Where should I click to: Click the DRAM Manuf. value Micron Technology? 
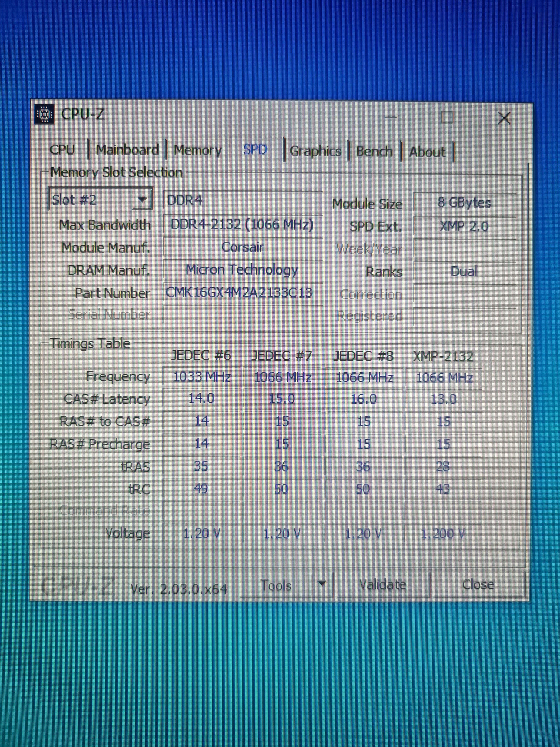[243, 270]
